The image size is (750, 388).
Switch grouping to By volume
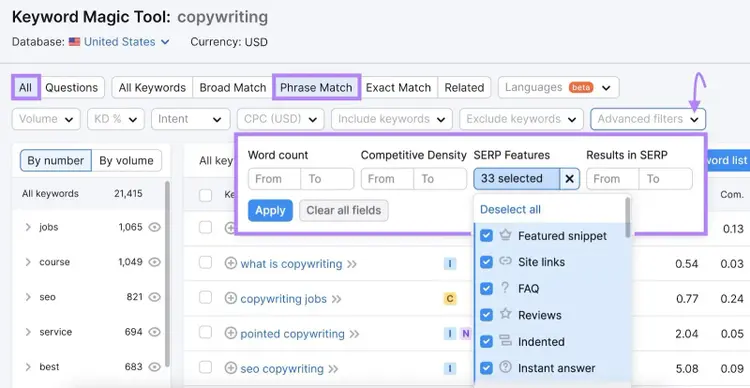click(126, 160)
